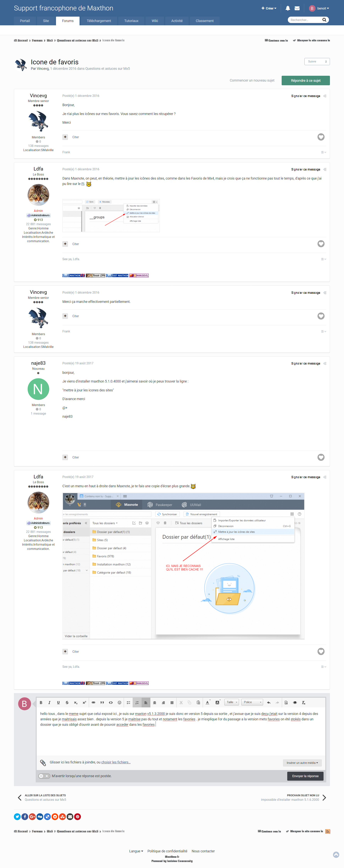The height and width of the screenshot is (868, 344).
Task: Align text left in editor
Action: coord(146,703)
